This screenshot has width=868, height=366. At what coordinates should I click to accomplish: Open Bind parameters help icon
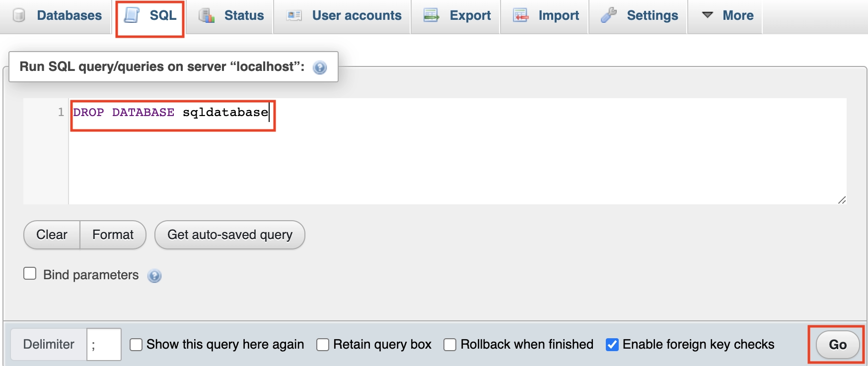pyautogui.click(x=154, y=276)
